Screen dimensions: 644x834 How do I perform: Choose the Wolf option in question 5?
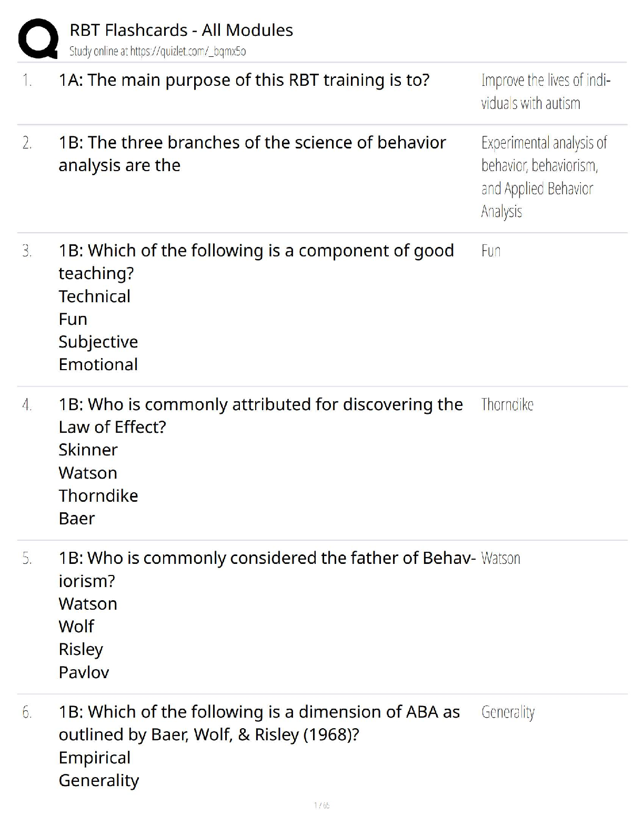tap(76, 627)
